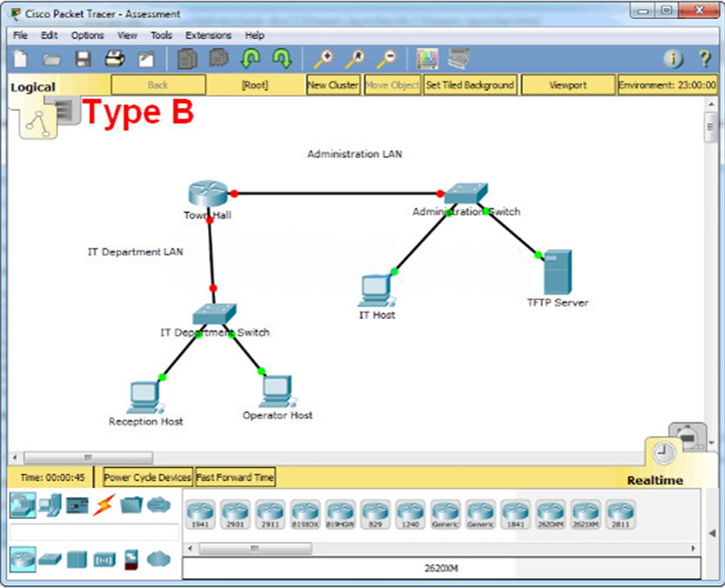Click the Copy toolbar icon

point(187,59)
